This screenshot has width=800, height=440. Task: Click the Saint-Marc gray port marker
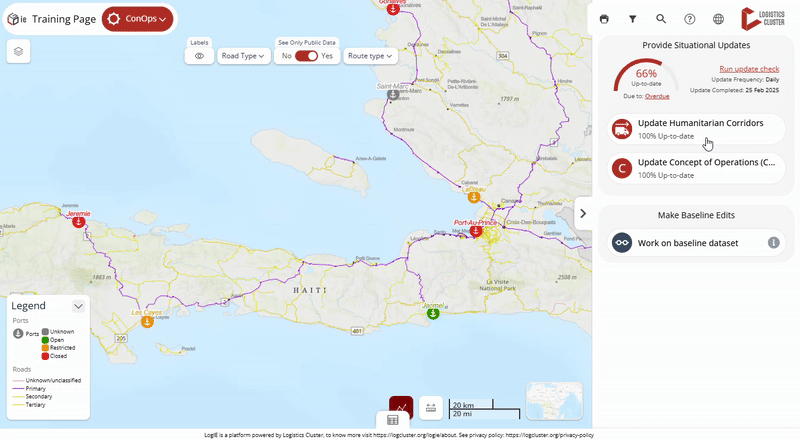(393, 94)
